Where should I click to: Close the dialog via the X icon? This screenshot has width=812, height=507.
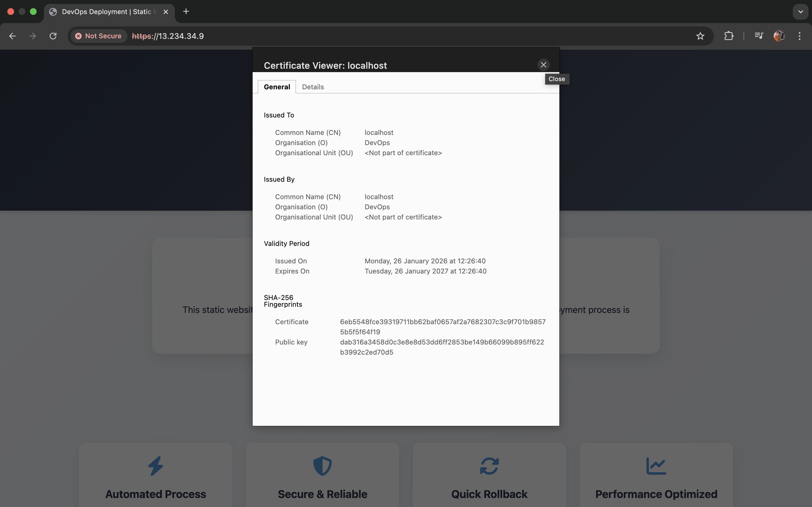[x=543, y=65]
